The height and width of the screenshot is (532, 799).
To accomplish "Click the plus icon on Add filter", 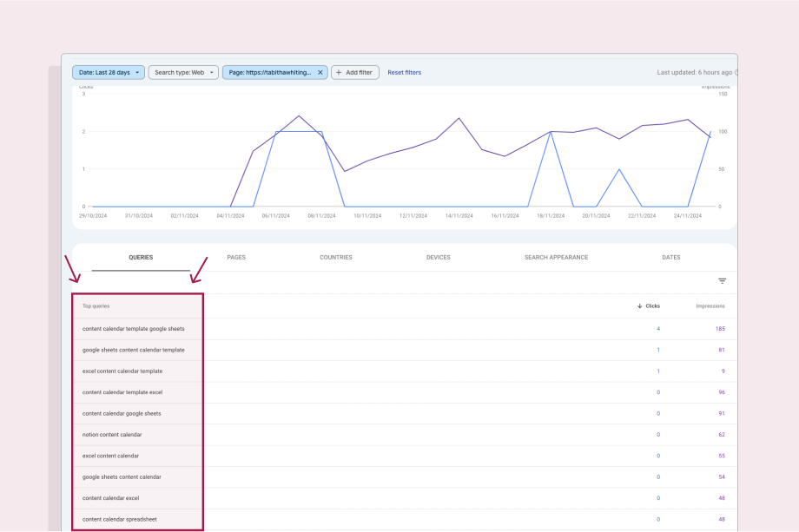I will [338, 72].
